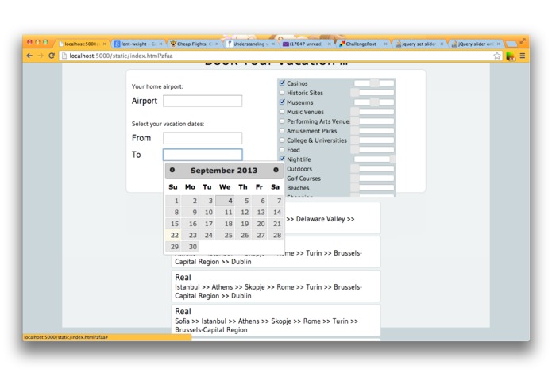Viewport: 552px width, 392px height.
Task: Switch to jquery set slider tab
Action: point(419,44)
